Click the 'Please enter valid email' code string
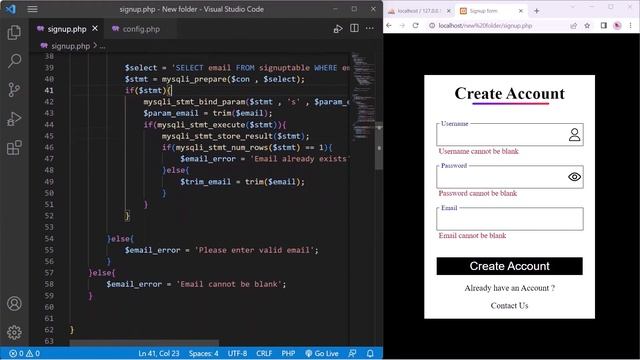The width and height of the screenshot is (640, 360). click(x=254, y=250)
